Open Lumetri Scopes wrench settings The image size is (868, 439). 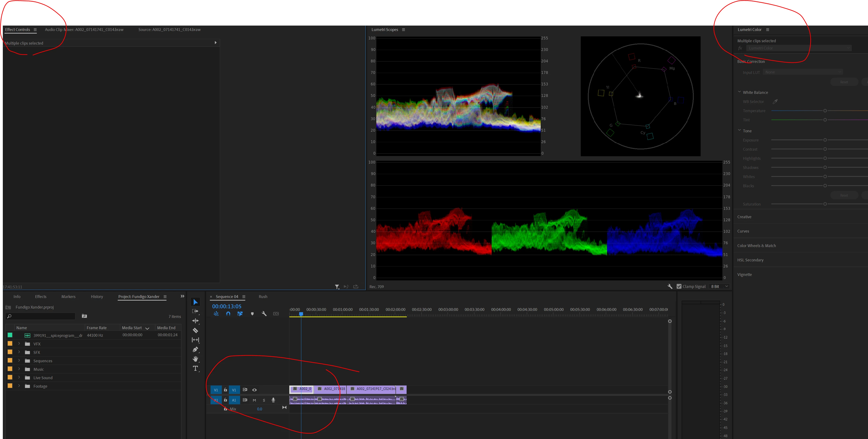coord(670,286)
